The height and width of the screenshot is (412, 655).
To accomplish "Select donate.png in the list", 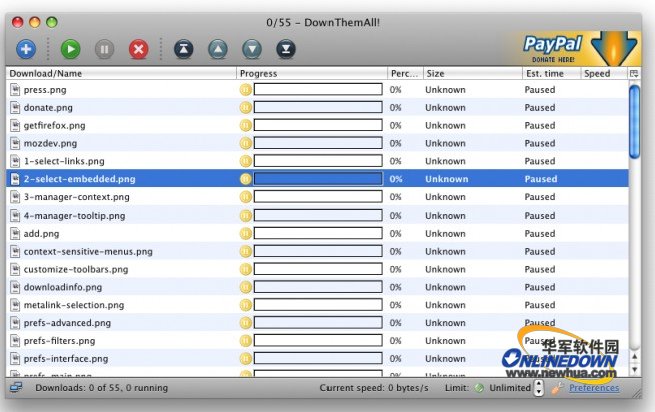I will pyautogui.click(x=317, y=107).
